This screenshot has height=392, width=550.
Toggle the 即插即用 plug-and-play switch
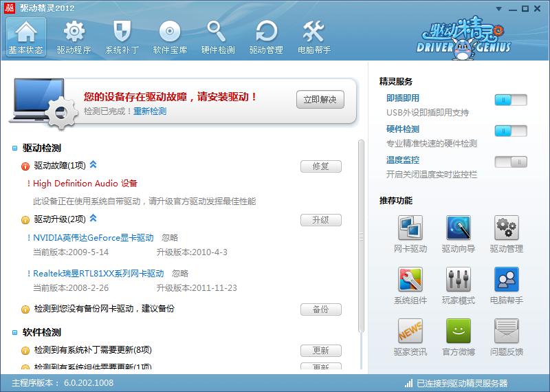click(510, 100)
